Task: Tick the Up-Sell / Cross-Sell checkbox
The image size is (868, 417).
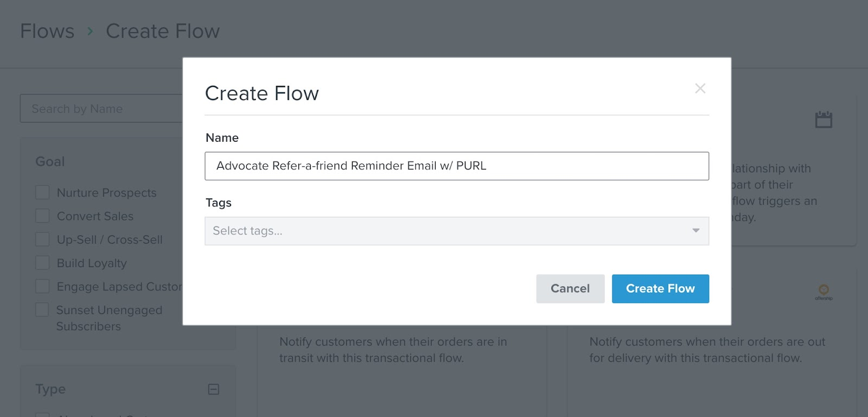Action: pyautogui.click(x=42, y=239)
